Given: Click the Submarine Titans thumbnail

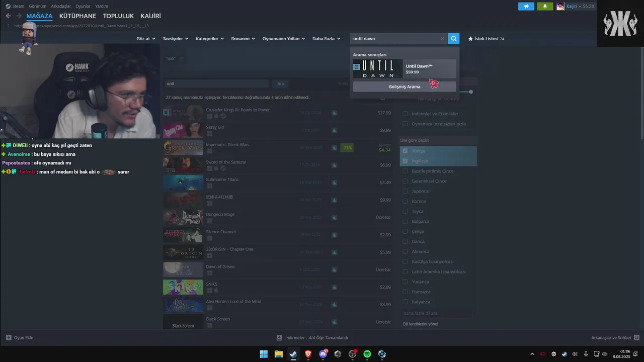Looking at the screenshot, I should click(x=183, y=183).
